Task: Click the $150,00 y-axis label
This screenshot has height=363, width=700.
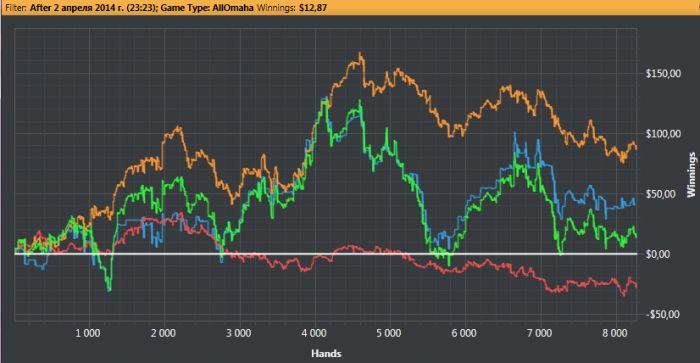Action: click(x=663, y=74)
